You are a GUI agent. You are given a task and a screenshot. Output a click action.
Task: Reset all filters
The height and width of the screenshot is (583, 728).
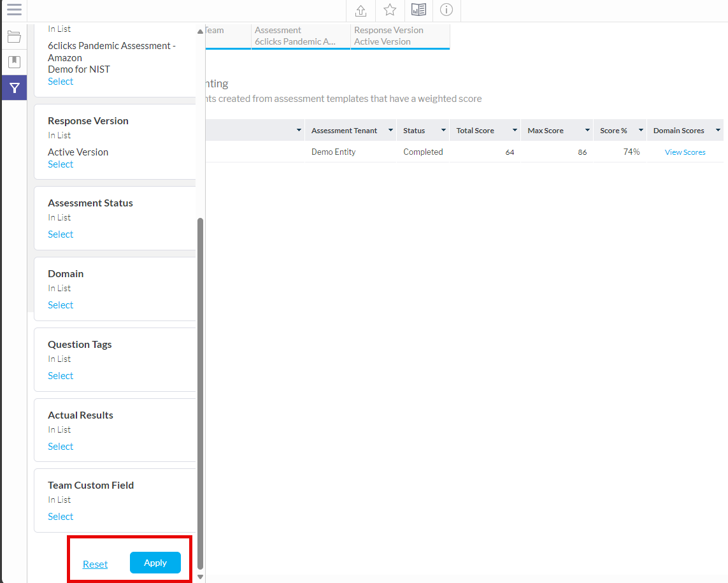[x=95, y=564]
